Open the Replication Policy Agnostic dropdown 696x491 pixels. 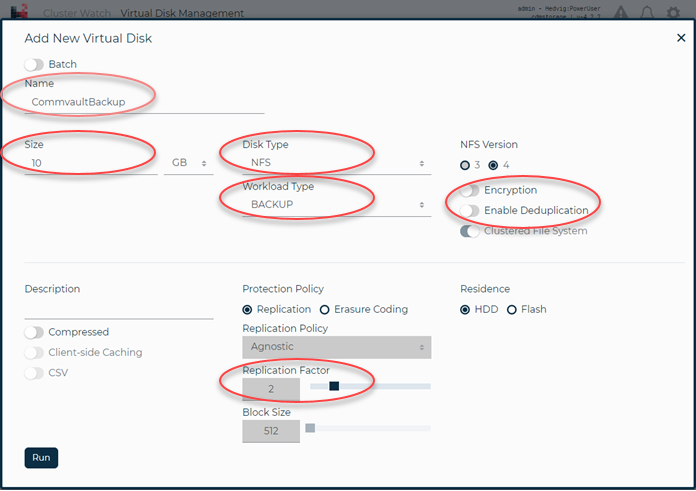tap(336, 347)
